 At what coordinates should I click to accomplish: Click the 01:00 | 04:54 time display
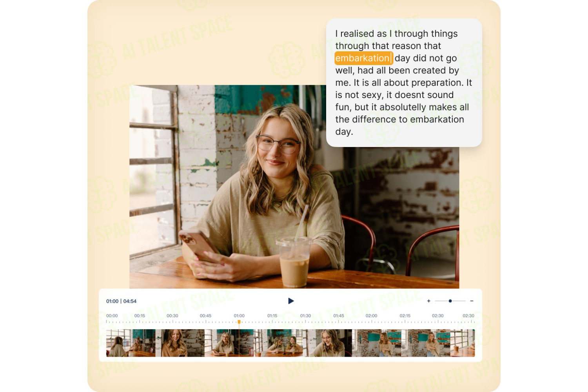click(121, 301)
